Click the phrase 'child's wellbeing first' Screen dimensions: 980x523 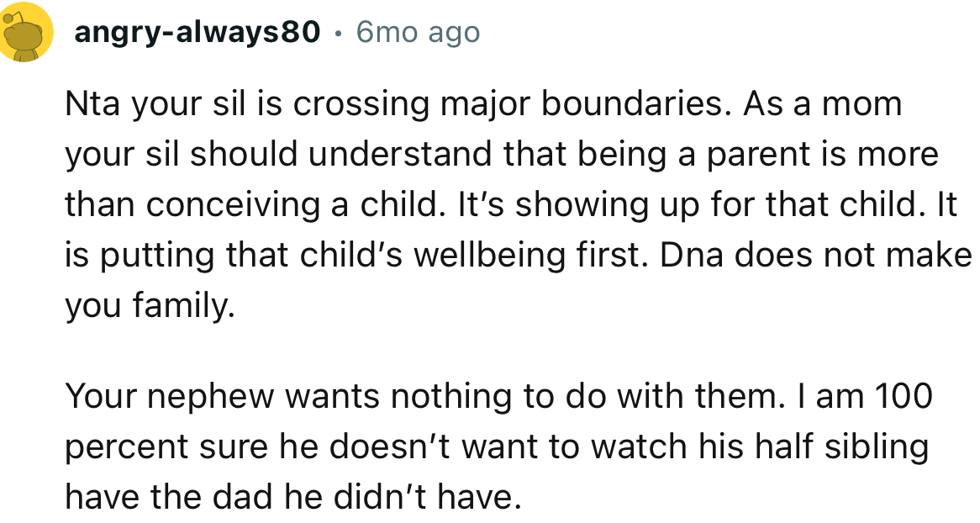click(472, 256)
